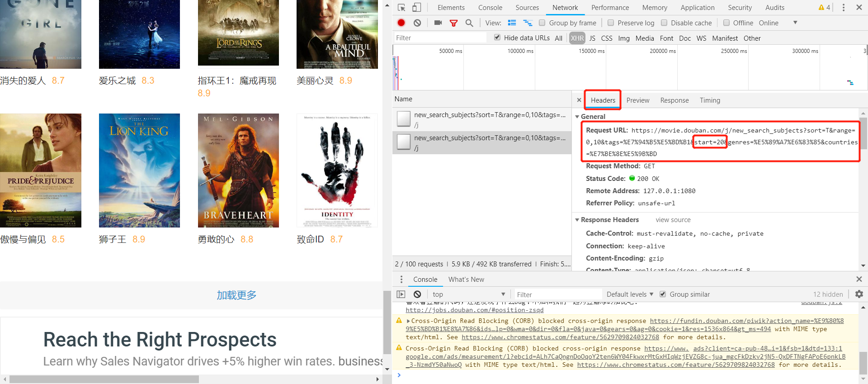Toggle the waterfall overview view icon
The height and width of the screenshot is (384, 868).
pos(528,23)
